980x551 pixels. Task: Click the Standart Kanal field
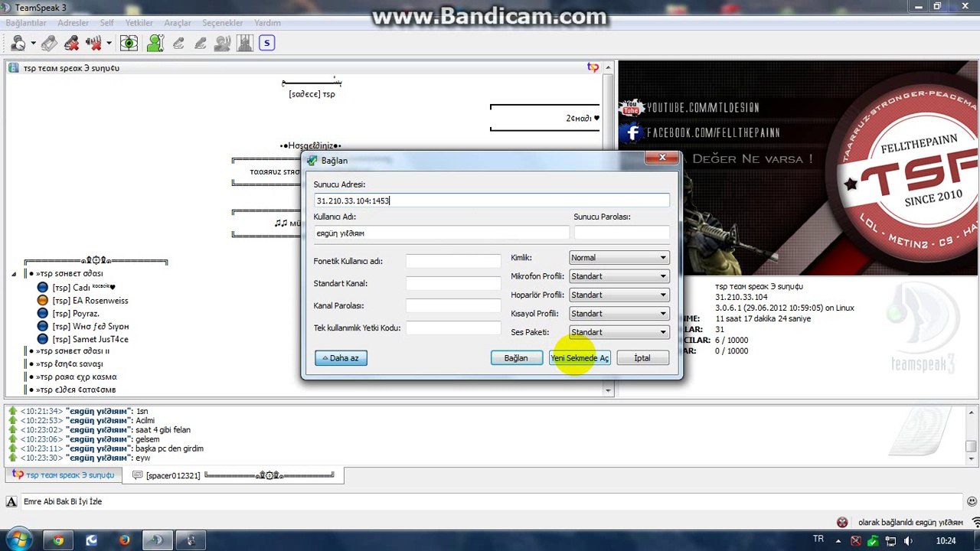(453, 283)
